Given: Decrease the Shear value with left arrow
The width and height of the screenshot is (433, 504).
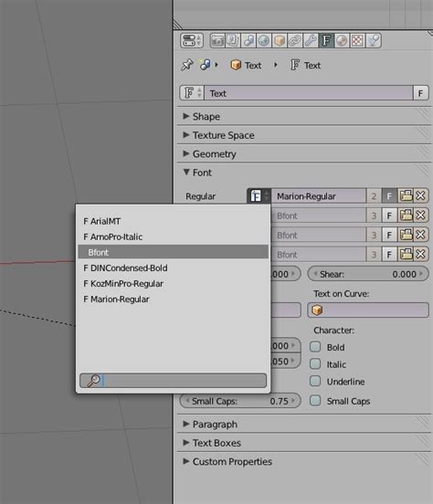Looking at the screenshot, I should click(315, 274).
